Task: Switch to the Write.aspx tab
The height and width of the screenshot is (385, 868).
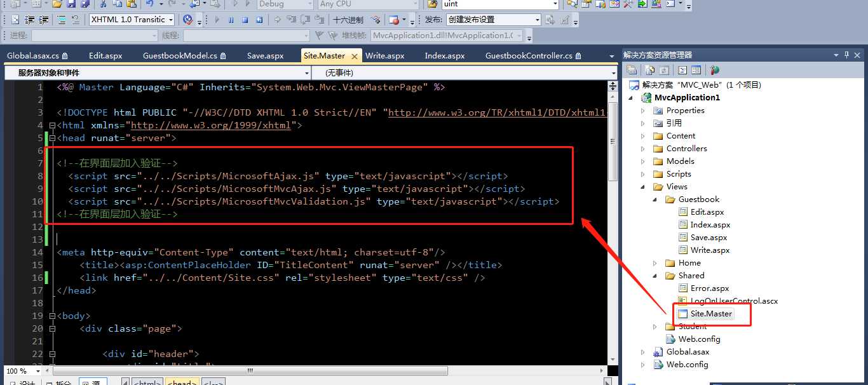Action: coord(384,56)
